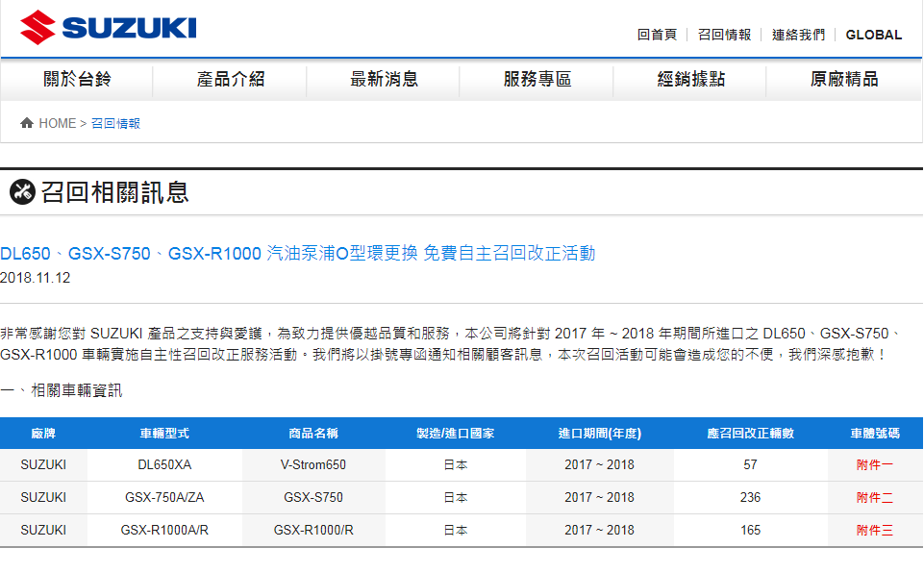Click SUZUKI brand cell in DL650XA row
Screen dimensions: 924x573
point(43,465)
